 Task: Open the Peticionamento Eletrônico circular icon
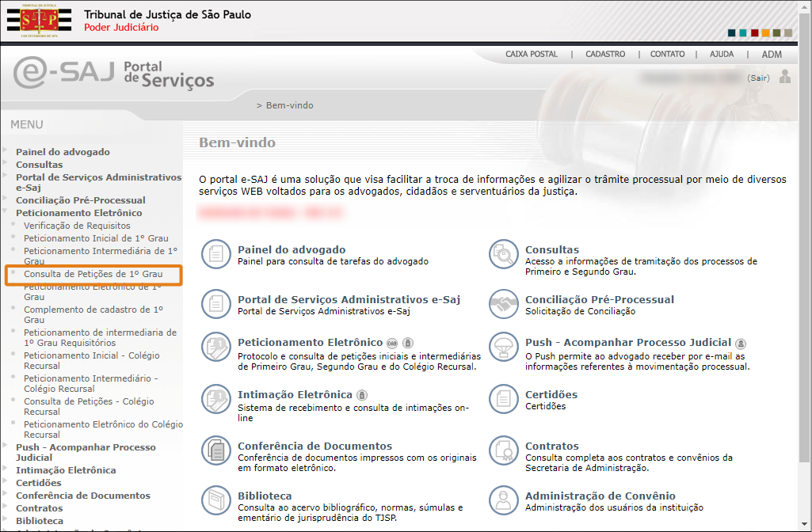(x=216, y=347)
